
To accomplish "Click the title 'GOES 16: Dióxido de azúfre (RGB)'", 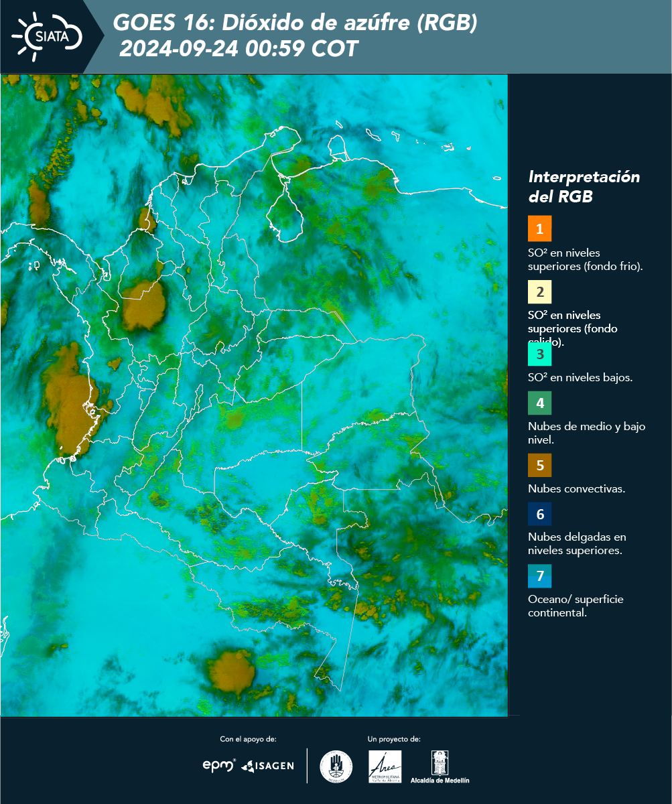I will (295, 23).
